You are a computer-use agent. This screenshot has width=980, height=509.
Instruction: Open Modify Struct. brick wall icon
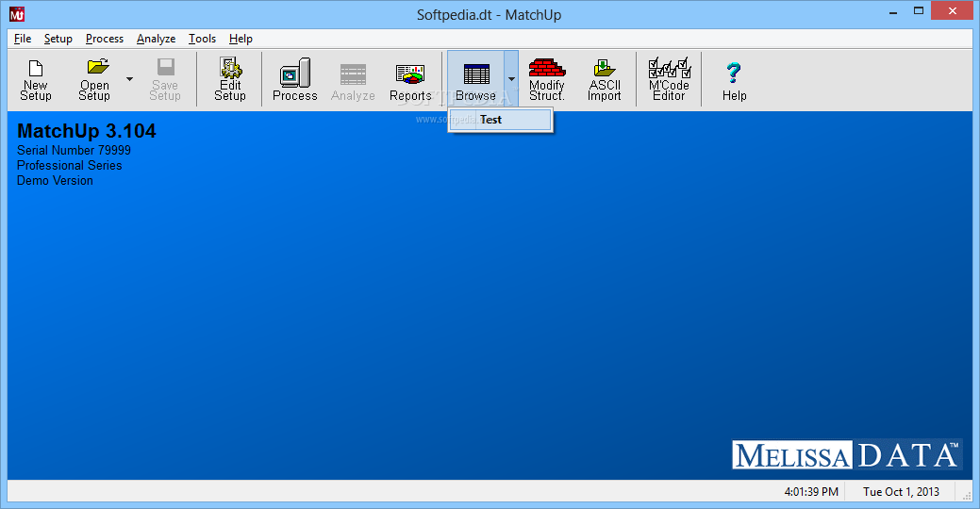click(x=547, y=79)
